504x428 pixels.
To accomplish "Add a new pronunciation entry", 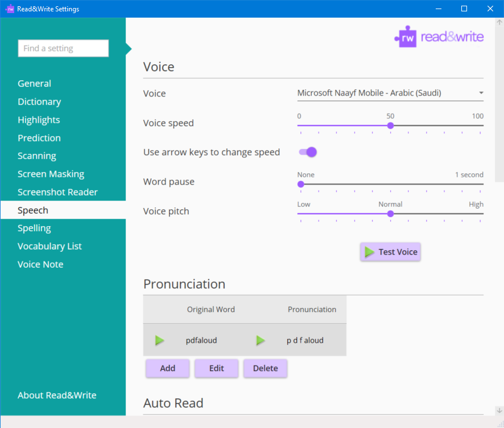I will pyautogui.click(x=167, y=368).
